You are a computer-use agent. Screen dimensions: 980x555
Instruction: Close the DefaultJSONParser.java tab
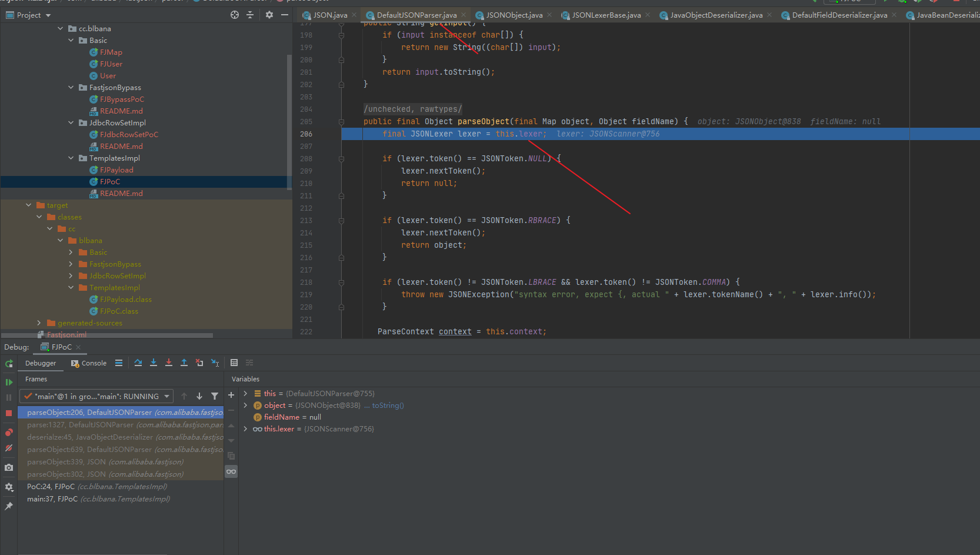(464, 15)
